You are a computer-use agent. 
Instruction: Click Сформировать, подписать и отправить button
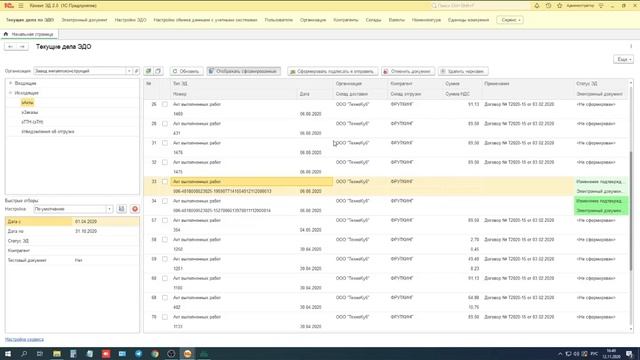(332, 71)
